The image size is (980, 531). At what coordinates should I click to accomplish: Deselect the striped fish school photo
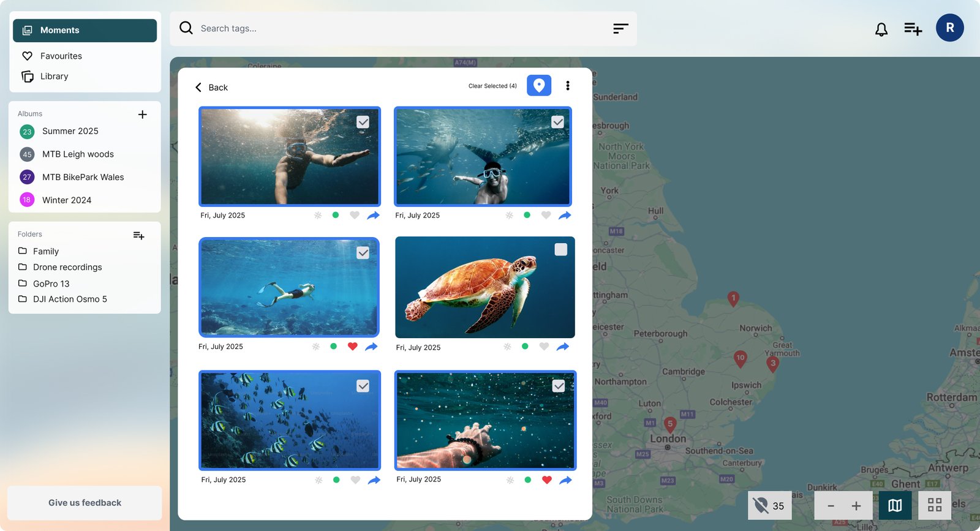tap(363, 386)
